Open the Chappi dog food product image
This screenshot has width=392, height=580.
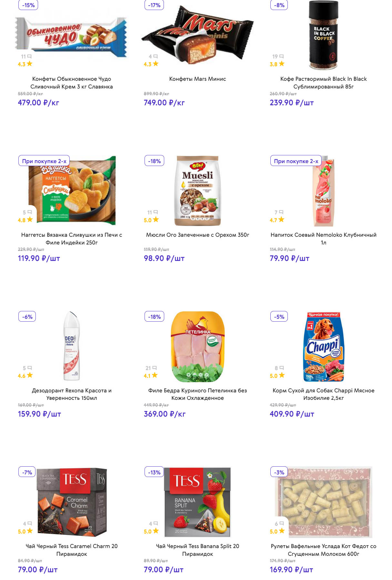point(324,346)
